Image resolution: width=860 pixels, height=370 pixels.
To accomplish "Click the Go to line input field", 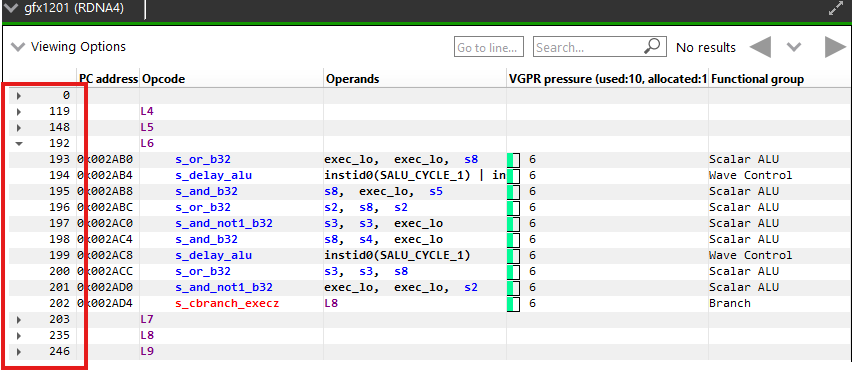I will click(x=489, y=47).
